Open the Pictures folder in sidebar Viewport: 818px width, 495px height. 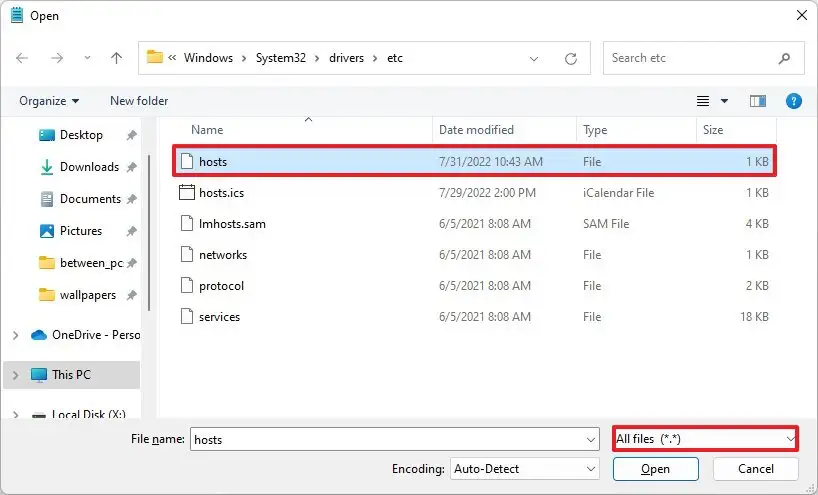coord(80,231)
